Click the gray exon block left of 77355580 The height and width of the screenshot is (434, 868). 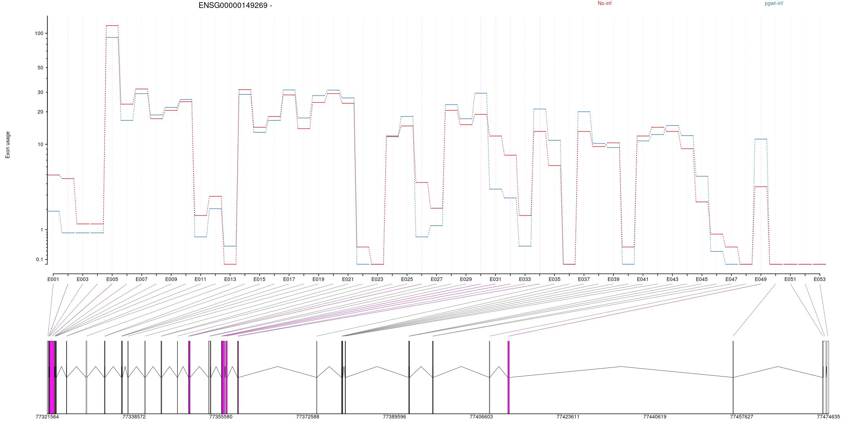coord(210,377)
